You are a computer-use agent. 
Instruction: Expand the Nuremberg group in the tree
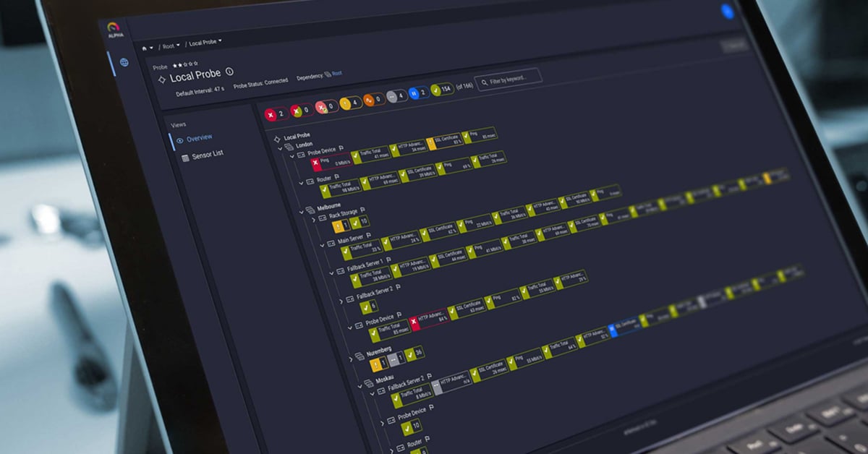tap(350, 355)
